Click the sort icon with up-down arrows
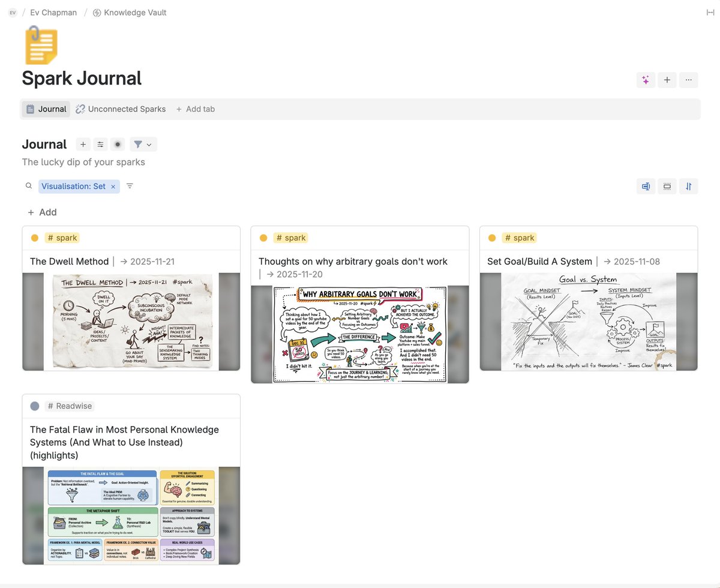This screenshot has width=720, height=588. click(x=688, y=186)
